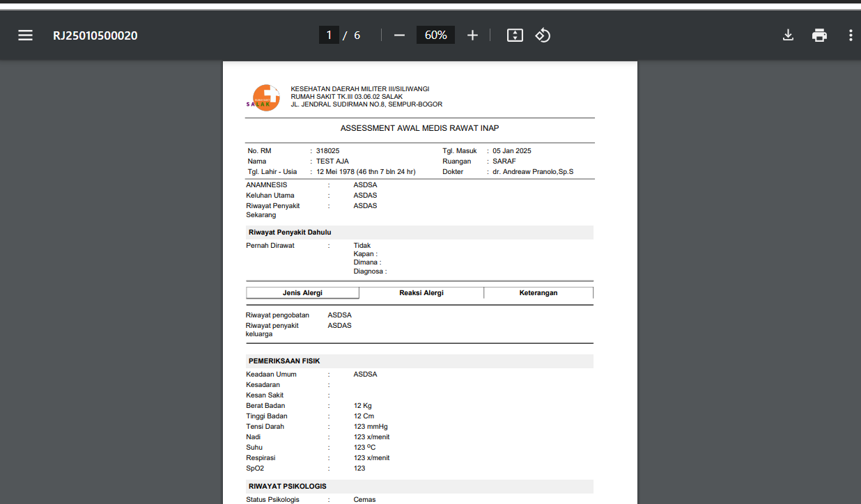
Task: Open the PDF sidebar menu
Action: pos(26,36)
